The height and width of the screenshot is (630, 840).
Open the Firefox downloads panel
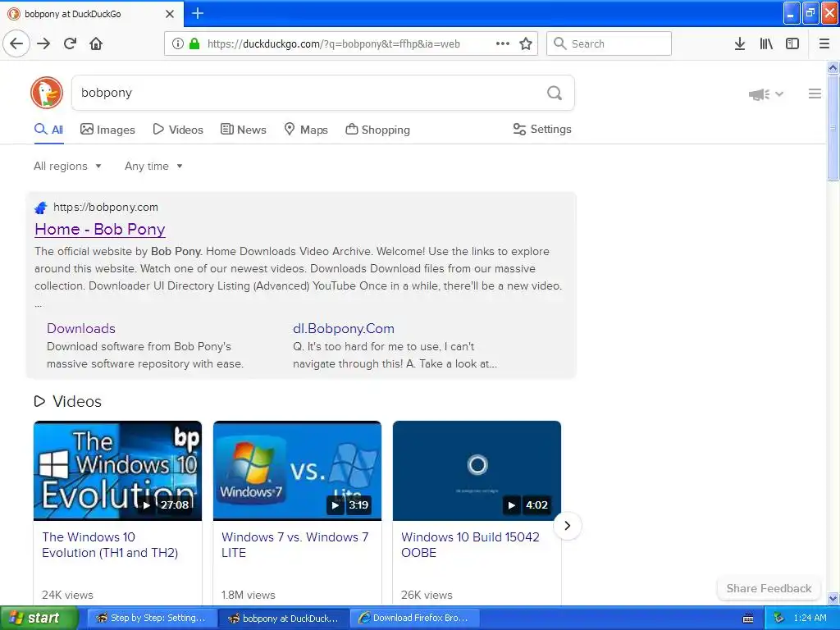coord(739,43)
